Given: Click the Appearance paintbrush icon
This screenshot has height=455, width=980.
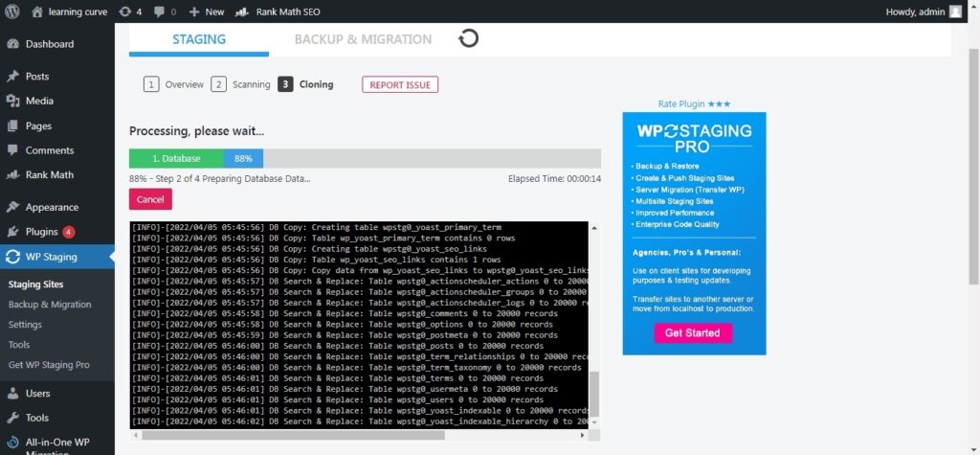Looking at the screenshot, I should [12, 207].
